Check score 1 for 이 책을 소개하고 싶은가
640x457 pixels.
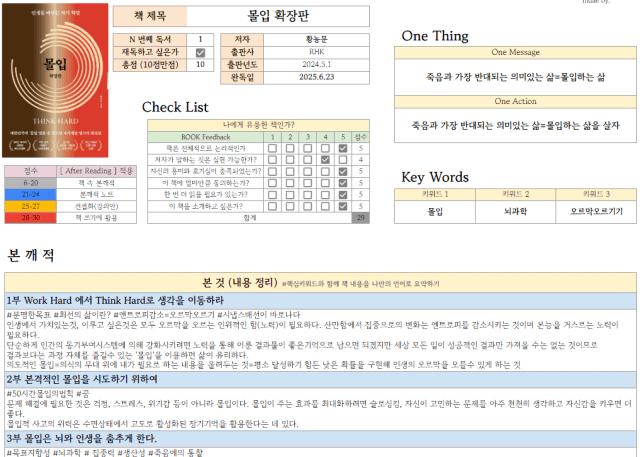point(272,206)
